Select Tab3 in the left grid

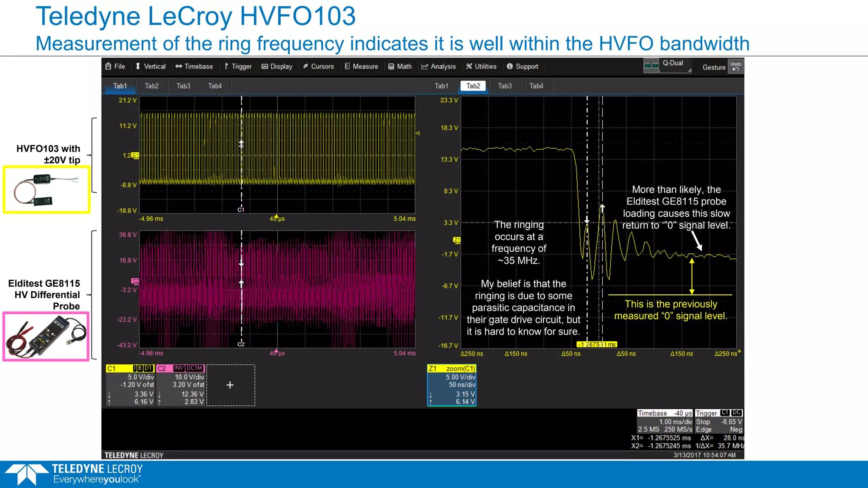[183, 86]
